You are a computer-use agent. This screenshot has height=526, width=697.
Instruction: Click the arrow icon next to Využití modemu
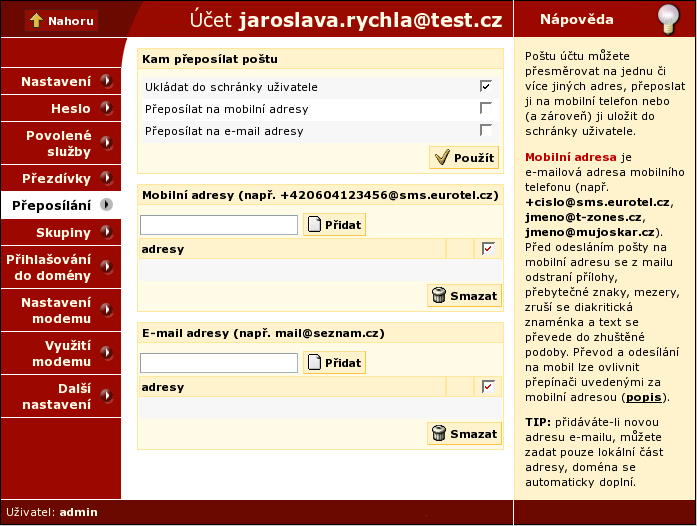pyautogui.click(x=106, y=353)
